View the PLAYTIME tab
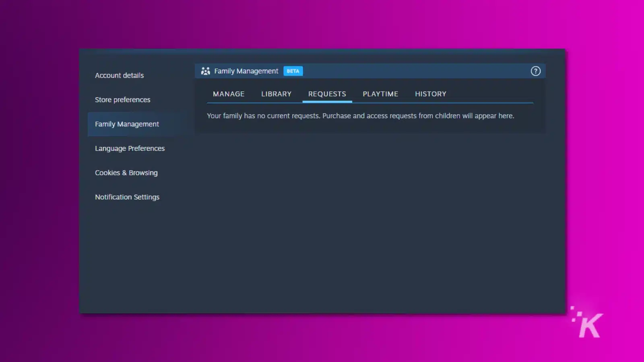Viewport: 644px width, 362px height. coord(380,94)
